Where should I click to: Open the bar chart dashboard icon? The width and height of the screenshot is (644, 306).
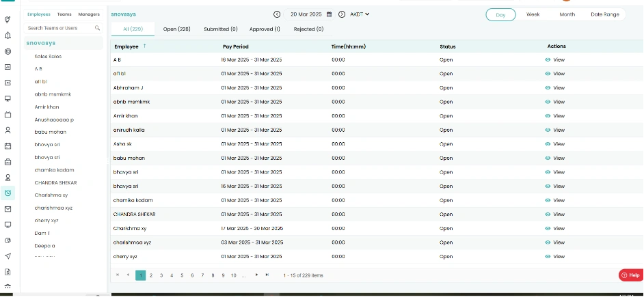coord(8,67)
